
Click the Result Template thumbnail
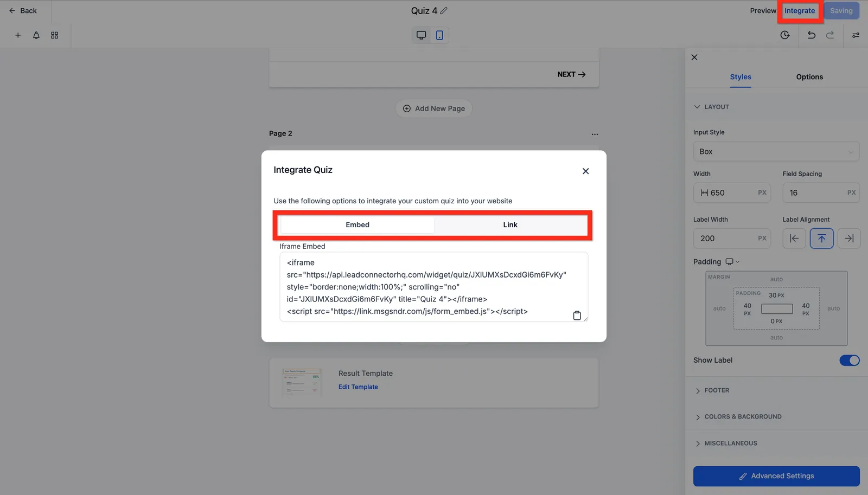(302, 382)
